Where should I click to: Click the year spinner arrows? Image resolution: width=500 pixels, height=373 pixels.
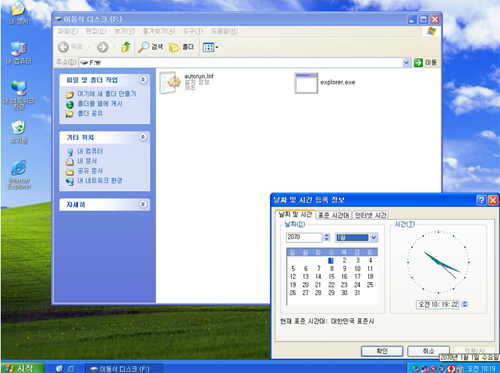coord(327,237)
